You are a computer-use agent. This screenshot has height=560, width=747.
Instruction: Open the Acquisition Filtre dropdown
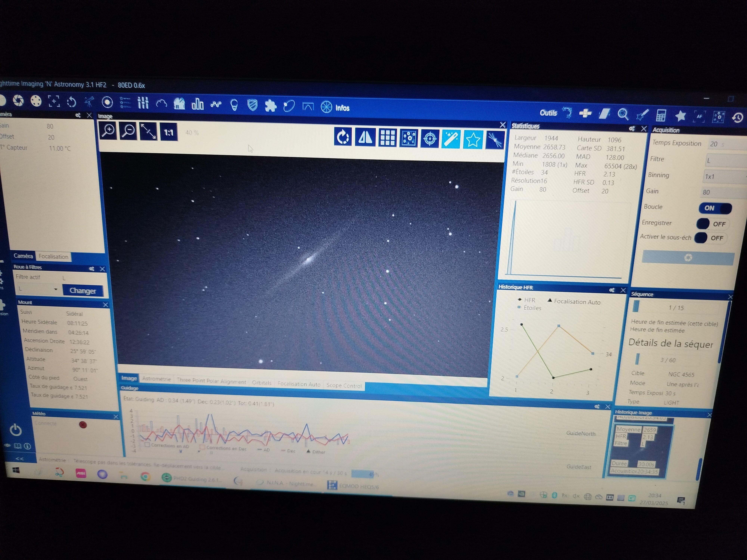click(724, 161)
